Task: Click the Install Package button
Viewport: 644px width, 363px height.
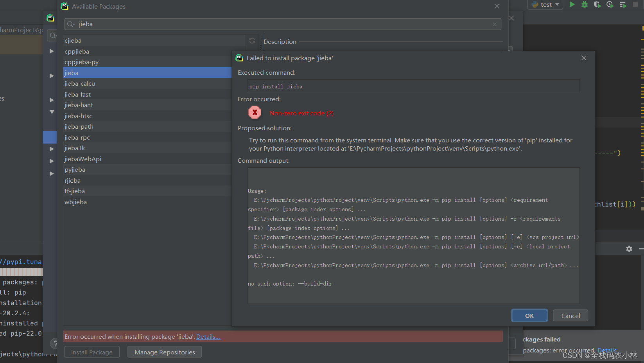Action: point(92,352)
